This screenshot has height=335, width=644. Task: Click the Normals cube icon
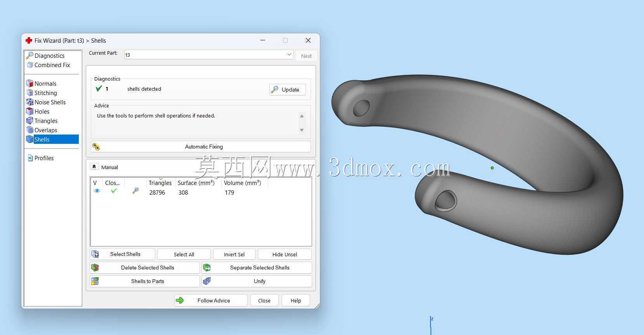point(30,83)
